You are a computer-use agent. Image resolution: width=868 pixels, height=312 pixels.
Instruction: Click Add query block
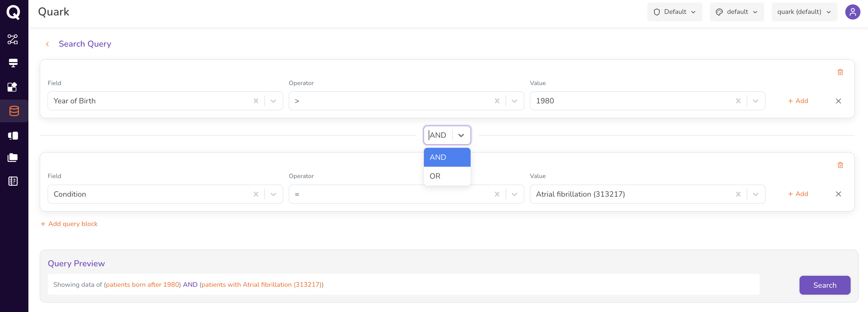[x=69, y=224]
